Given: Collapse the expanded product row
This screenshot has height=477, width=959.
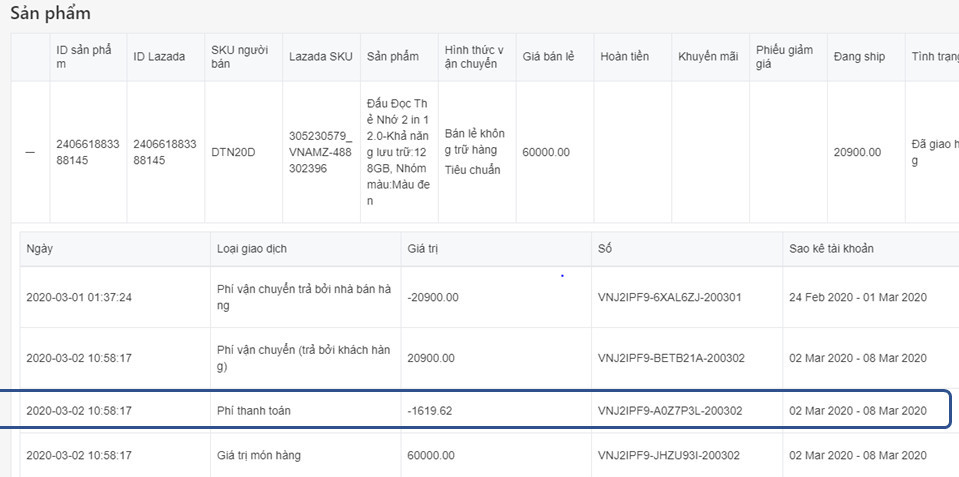Looking at the screenshot, I should point(29,152).
